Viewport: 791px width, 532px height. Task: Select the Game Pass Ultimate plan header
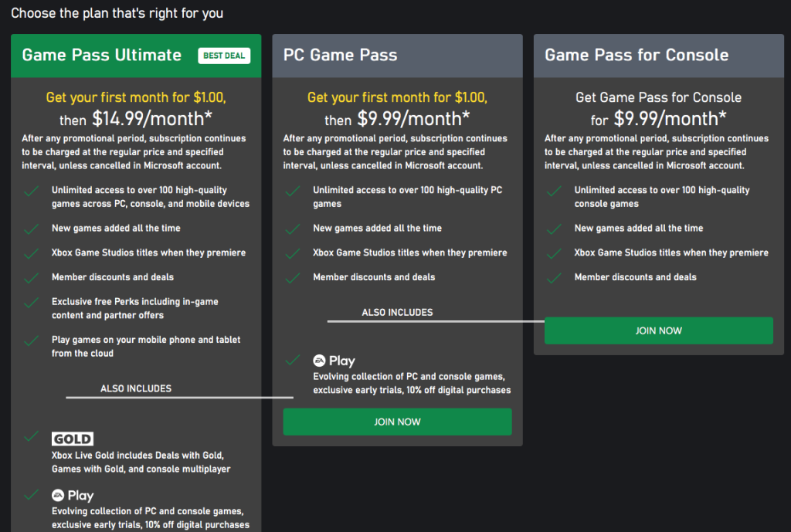(102, 56)
